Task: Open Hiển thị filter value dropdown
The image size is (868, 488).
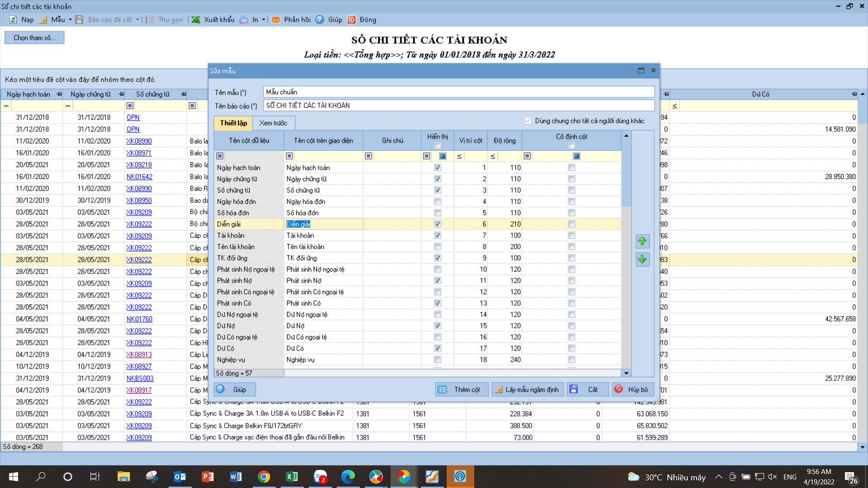Action: click(x=443, y=156)
